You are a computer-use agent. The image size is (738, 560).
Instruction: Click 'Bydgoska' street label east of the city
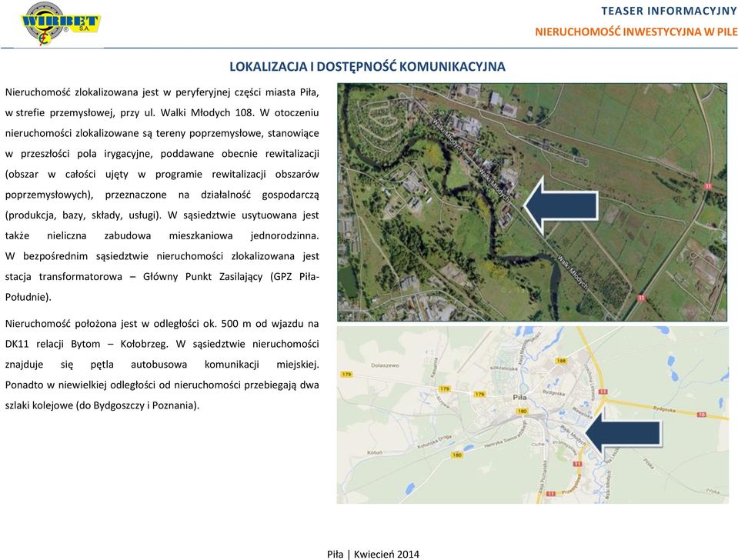[665, 409]
